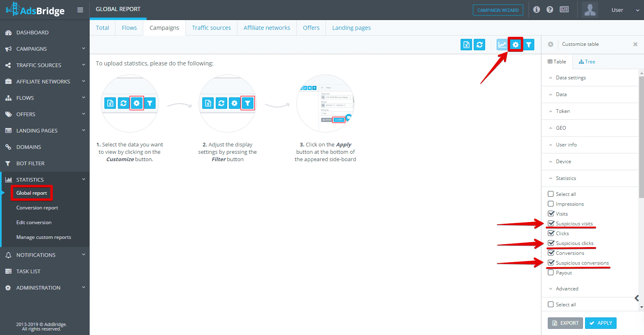Check Select all under Statistics
The height and width of the screenshot is (335, 644).
click(x=551, y=194)
